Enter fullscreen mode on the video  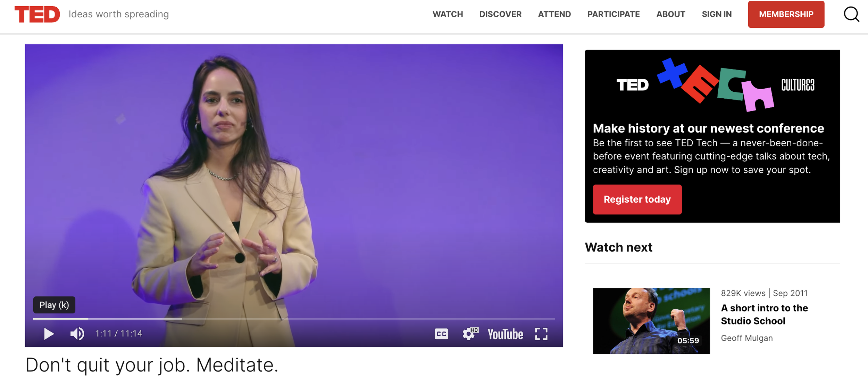point(541,334)
